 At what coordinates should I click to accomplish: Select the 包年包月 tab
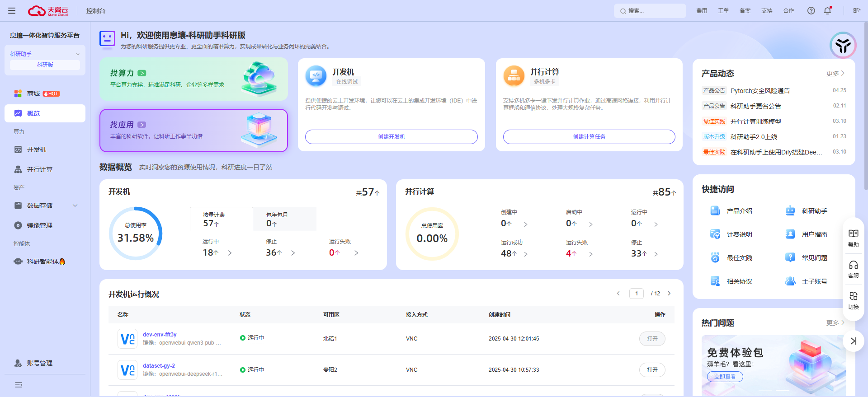(x=284, y=219)
